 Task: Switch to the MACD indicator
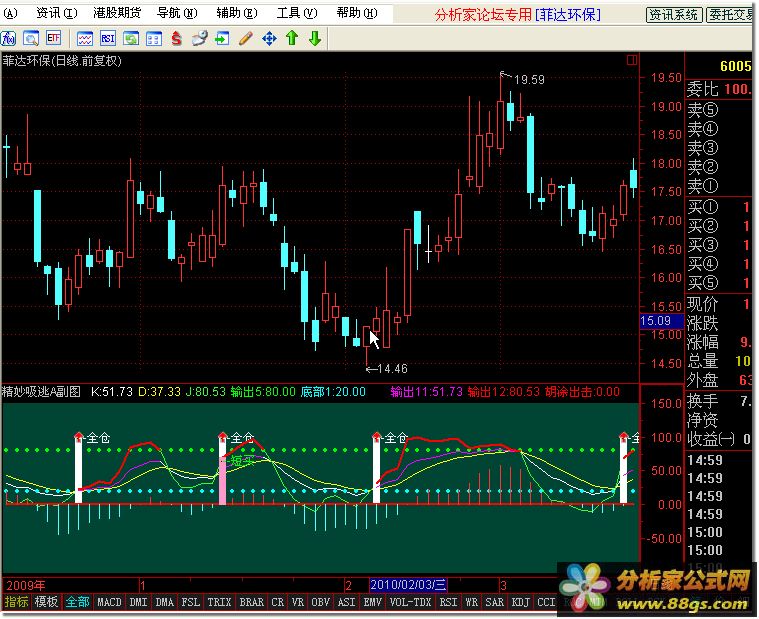(109, 602)
